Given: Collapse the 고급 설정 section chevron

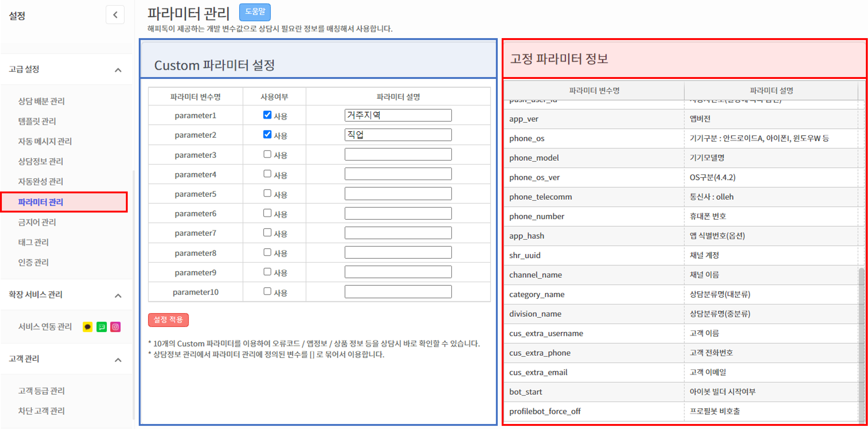Looking at the screenshot, I should (118, 70).
